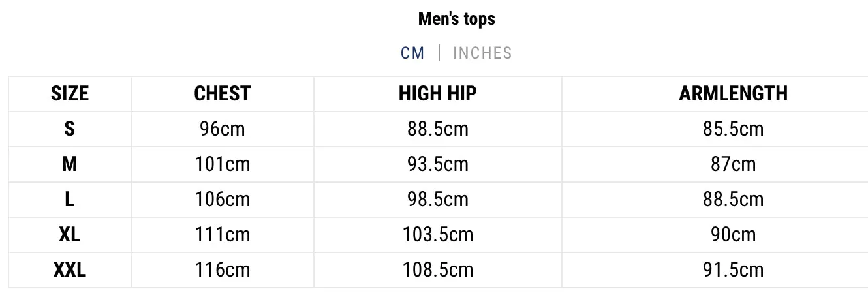This screenshot has width=868, height=304.
Task: Click the 91.5cm armlength value
Action: 734,269
